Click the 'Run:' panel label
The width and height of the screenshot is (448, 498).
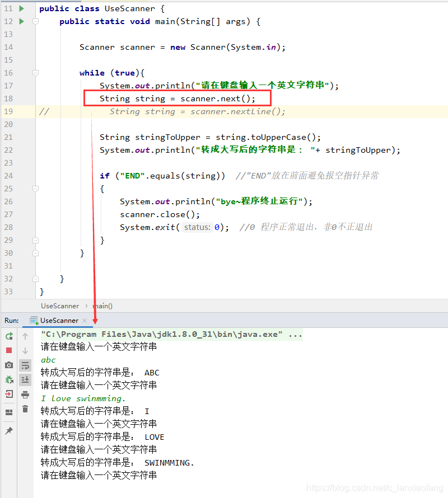tap(11, 321)
